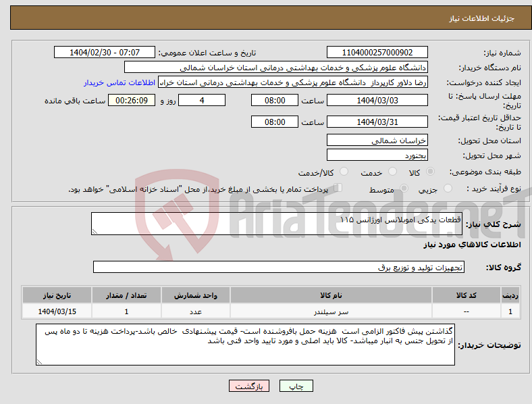Click the سر سیلندر item name cell
The image size is (532, 404).
pos(331,311)
